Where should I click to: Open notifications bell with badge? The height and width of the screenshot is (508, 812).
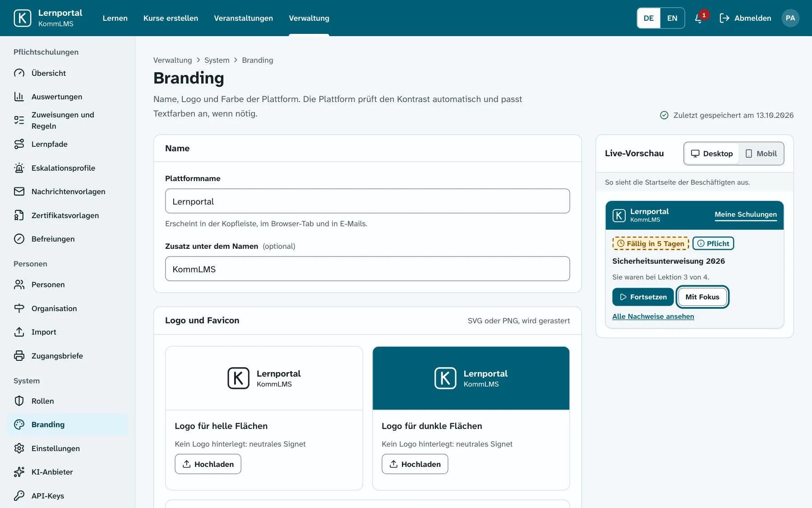pos(699,18)
